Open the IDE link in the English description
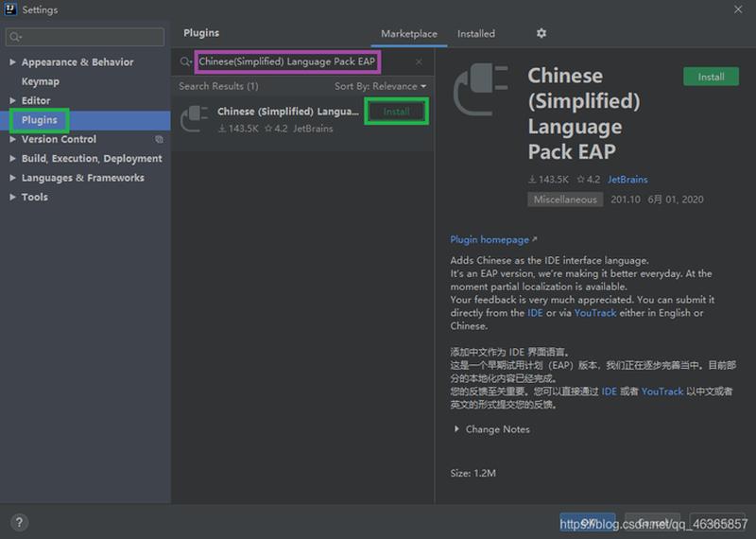This screenshot has height=539, width=756. 535,313
